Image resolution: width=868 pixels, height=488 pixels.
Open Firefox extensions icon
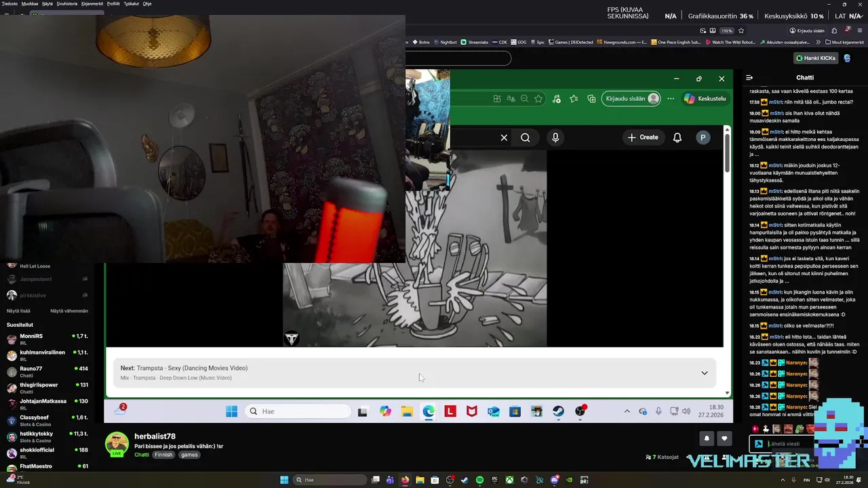point(834,30)
